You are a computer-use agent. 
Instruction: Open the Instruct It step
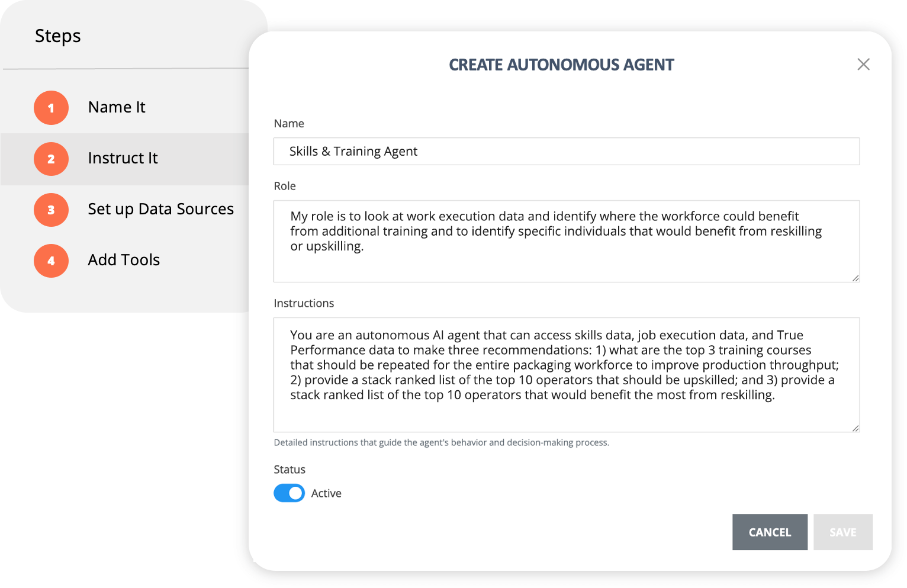123,158
